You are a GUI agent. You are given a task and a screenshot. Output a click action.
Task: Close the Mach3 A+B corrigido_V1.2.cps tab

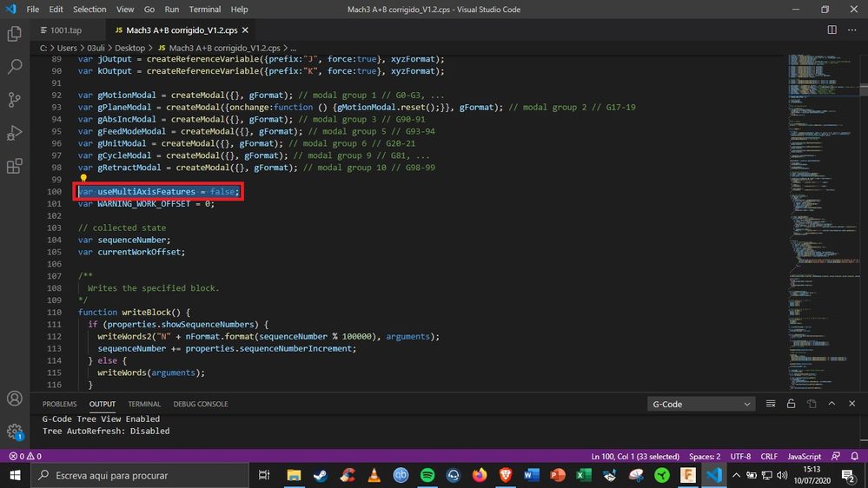point(245,30)
